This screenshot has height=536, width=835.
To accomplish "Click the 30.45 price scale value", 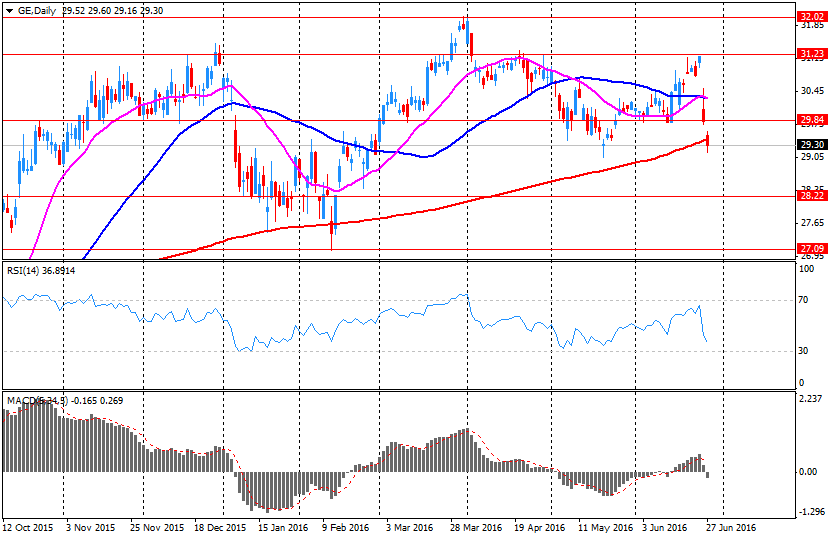I will (812, 91).
